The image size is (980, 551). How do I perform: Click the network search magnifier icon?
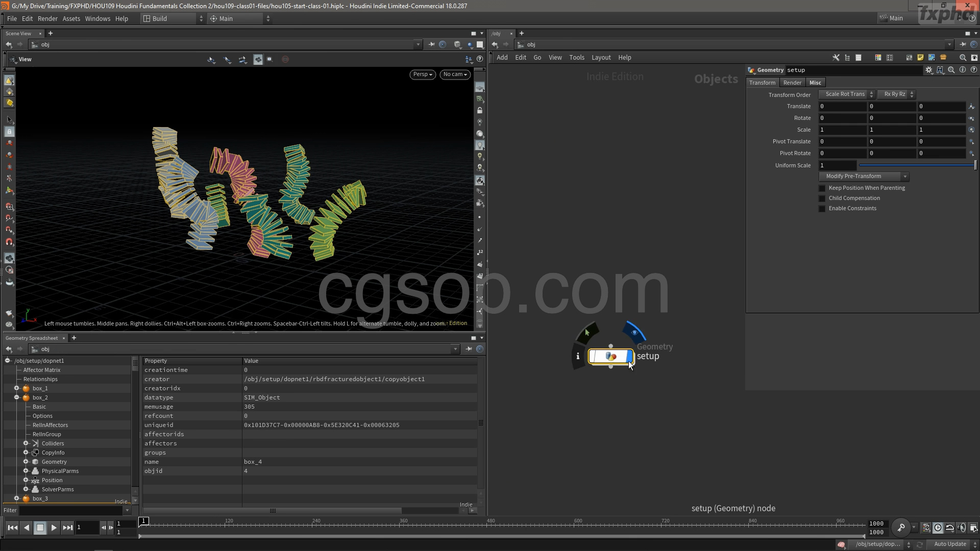click(963, 58)
